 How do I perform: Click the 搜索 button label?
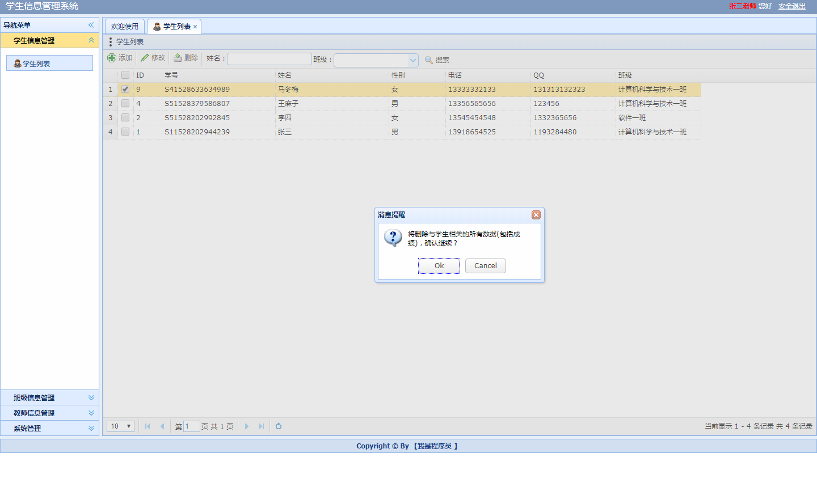[443, 60]
